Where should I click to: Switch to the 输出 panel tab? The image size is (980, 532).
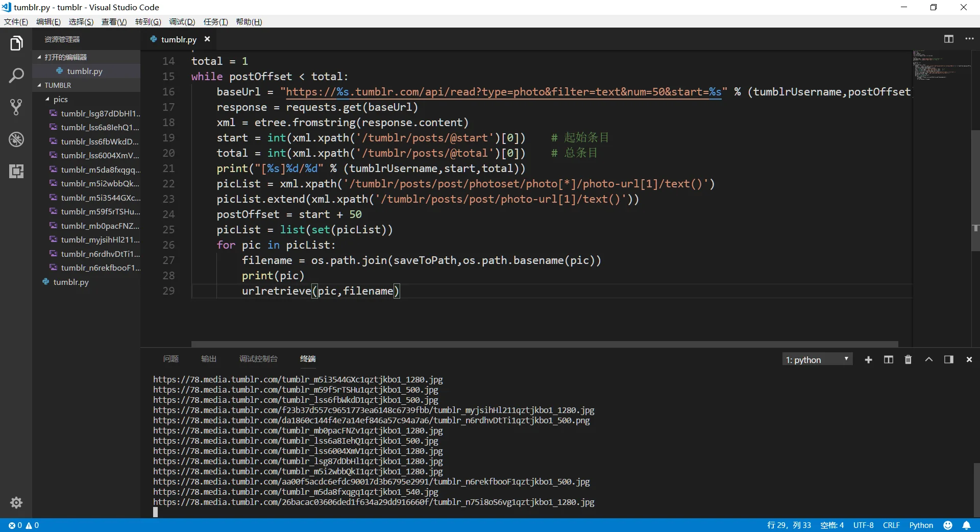pyautogui.click(x=208, y=359)
